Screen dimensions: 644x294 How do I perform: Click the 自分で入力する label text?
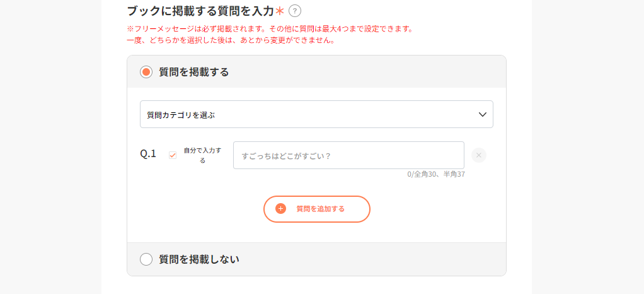[x=202, y=155]
